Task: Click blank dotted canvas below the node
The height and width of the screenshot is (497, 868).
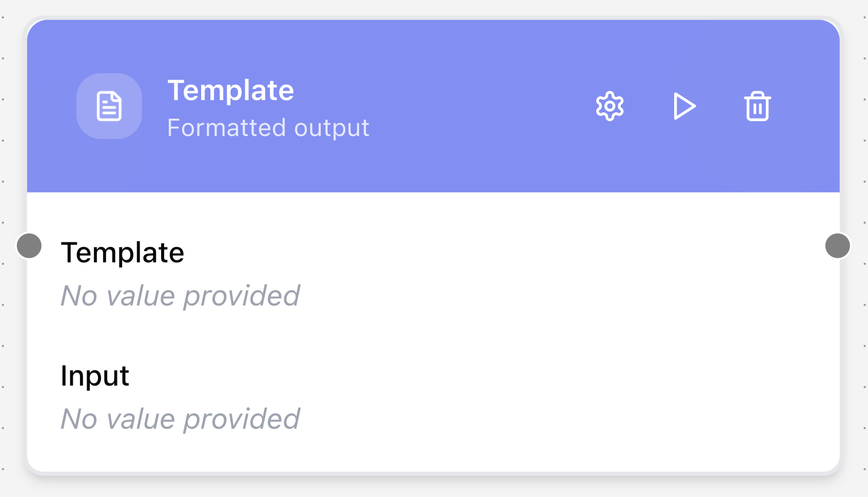Action: [434, 487]
